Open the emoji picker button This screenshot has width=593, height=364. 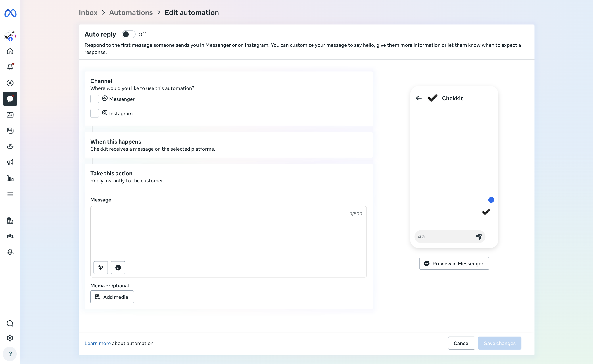(x=118, y=267)
